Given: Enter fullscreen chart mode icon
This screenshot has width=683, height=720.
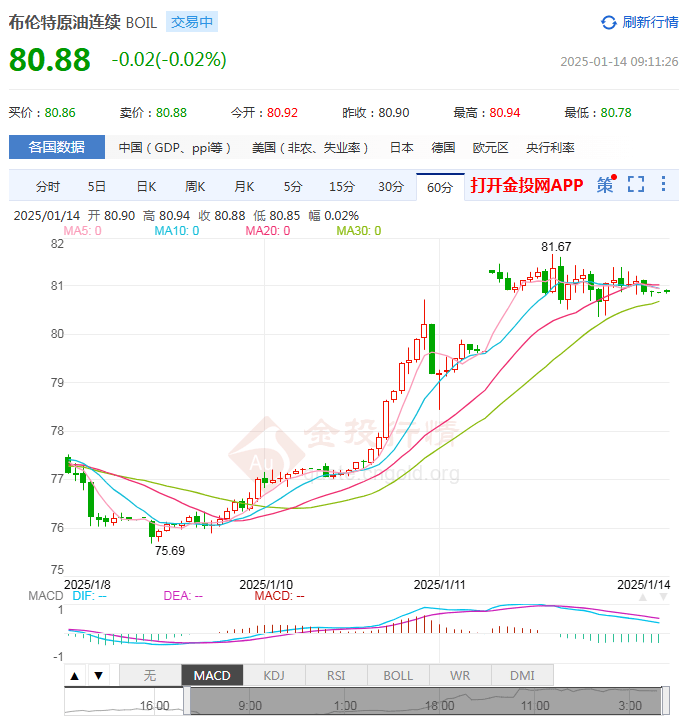Looking at the screenshot, I should pos(636,184).
